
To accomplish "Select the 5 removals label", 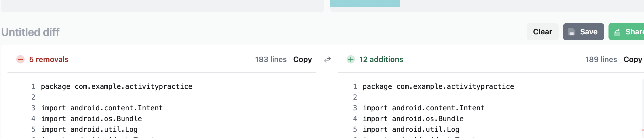I will tap(49, 59).
